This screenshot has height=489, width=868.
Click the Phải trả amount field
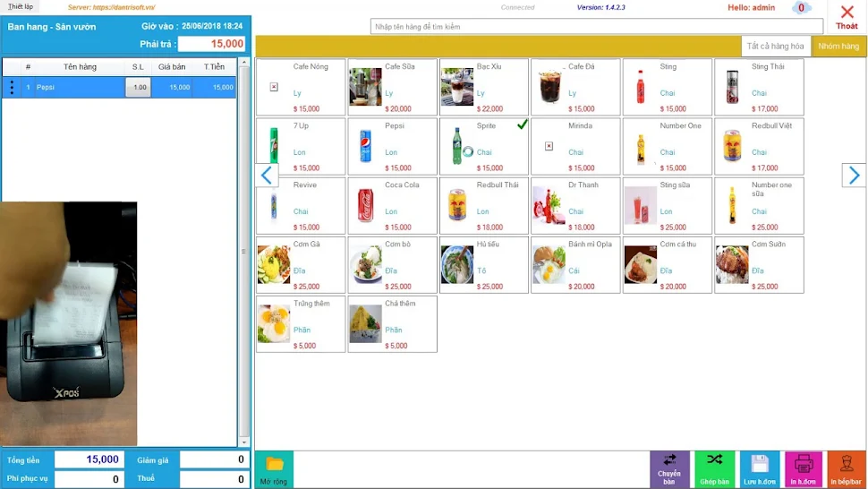[211, 44]
